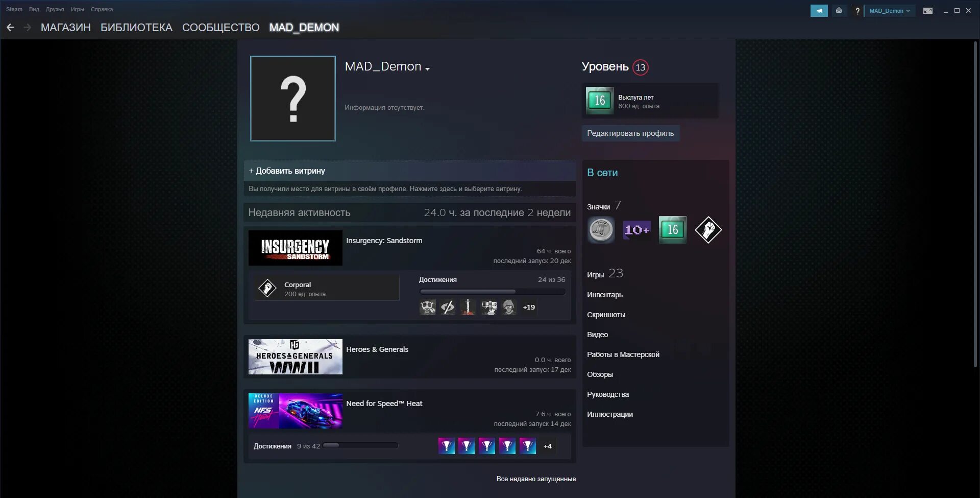This screenshot has height=498, width=980.
Task: Switch to the БИБЛИОТЕКА tab
Action: click(136, 28)
